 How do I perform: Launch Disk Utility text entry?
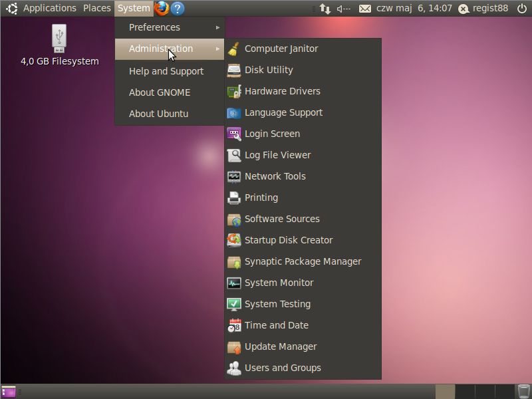269,70
